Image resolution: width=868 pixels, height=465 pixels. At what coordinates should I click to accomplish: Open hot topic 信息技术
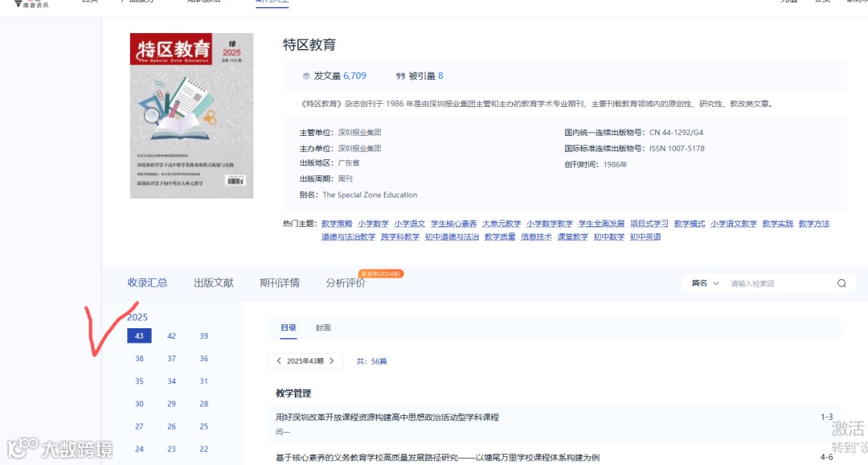536,237
